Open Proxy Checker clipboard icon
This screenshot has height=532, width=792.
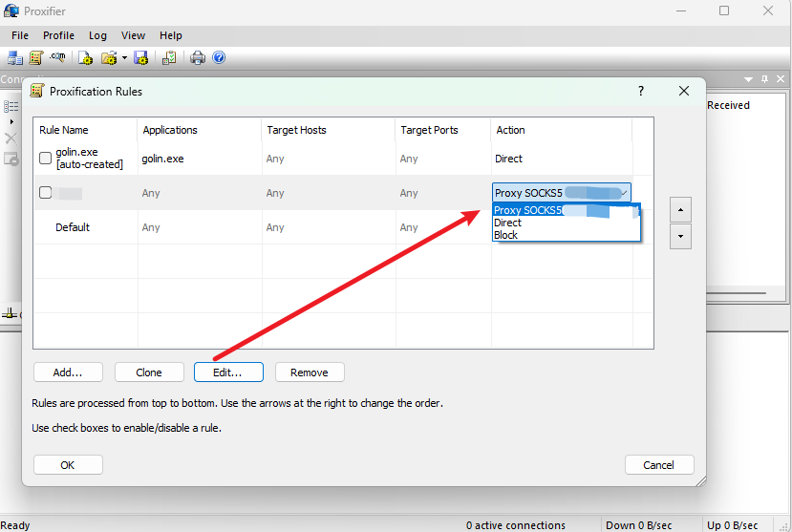(x=169, y=58)
